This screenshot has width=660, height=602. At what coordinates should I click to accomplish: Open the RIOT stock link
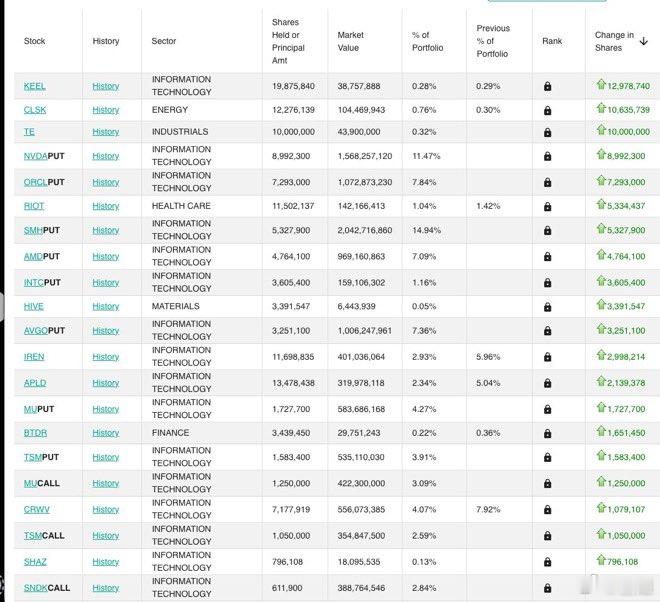click(34, 206)
